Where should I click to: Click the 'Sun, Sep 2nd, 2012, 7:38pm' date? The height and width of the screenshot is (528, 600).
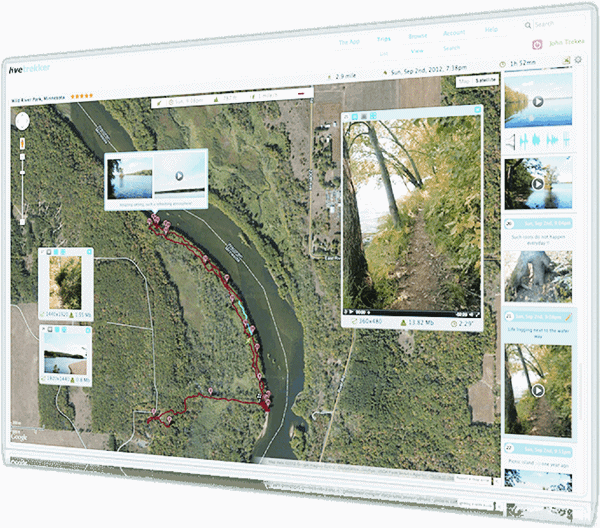[429, 70]
